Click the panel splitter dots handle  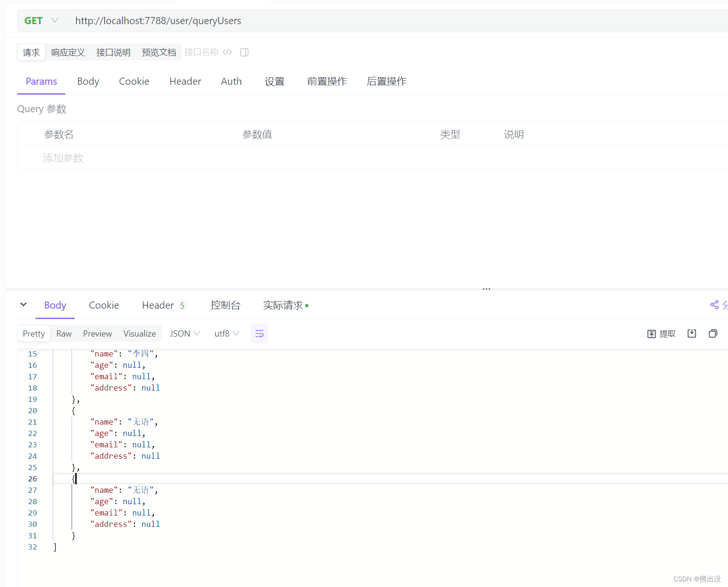coord(486,289)
